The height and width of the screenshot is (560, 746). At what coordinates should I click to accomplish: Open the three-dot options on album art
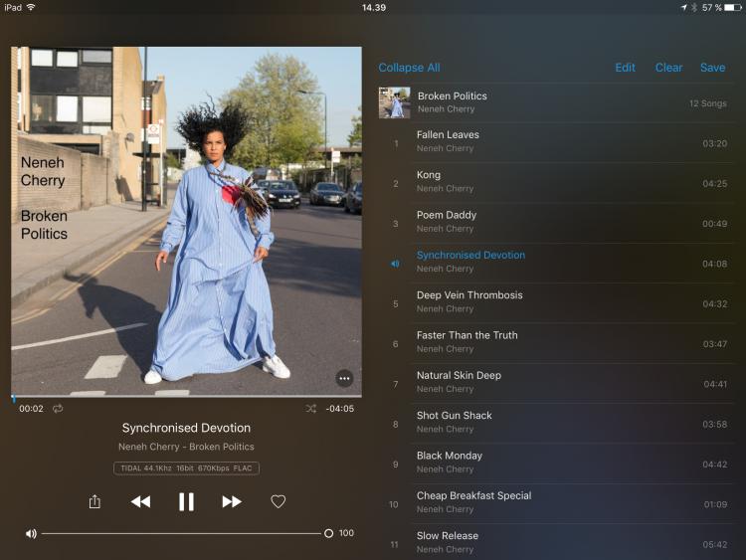pos(344,379)
